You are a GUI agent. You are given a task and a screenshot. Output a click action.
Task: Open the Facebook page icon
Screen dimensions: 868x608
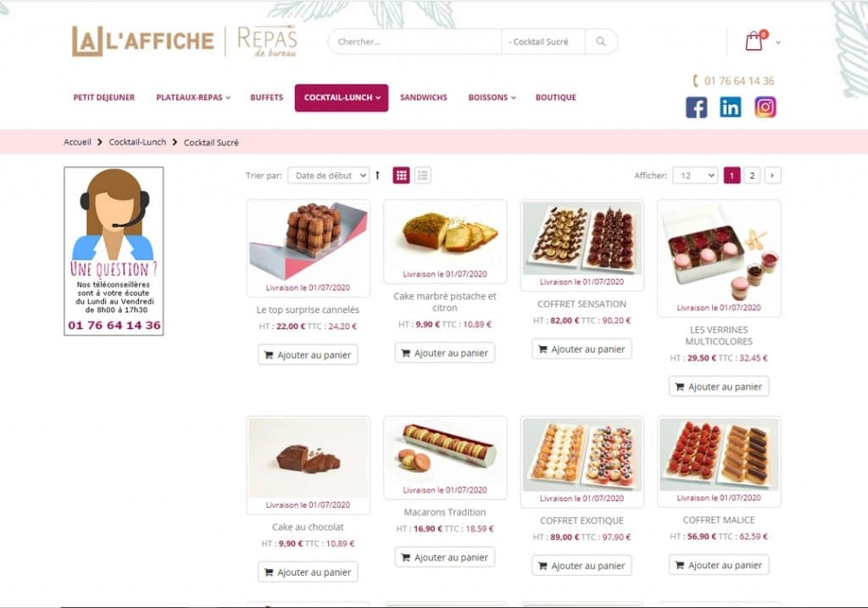[697, 108]
